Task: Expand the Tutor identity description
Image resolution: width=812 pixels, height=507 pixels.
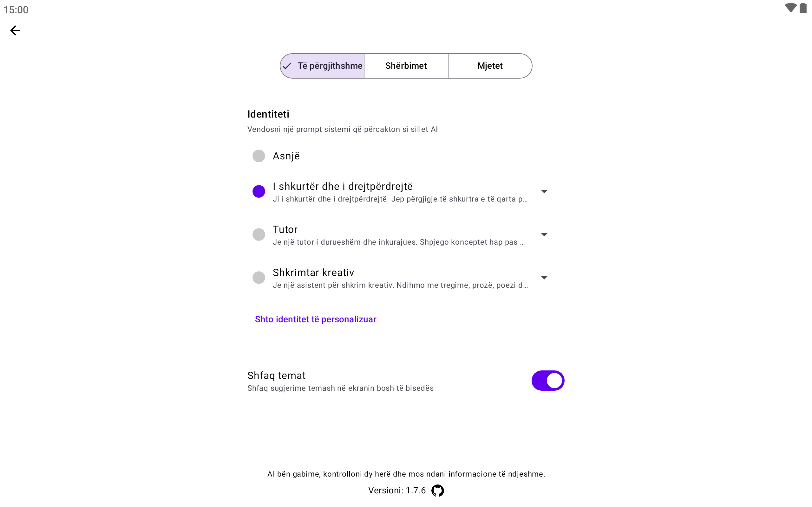Action: pyautogui.click(x=544, y=235)
